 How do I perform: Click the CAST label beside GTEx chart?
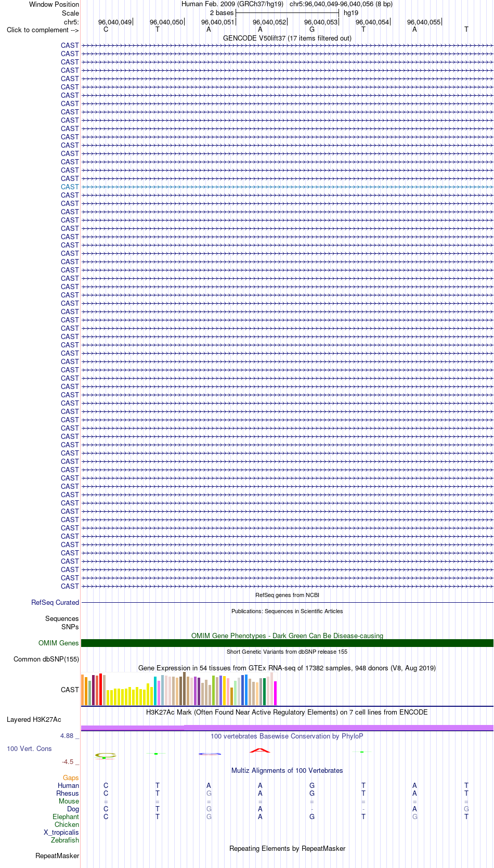coord(70,690)
